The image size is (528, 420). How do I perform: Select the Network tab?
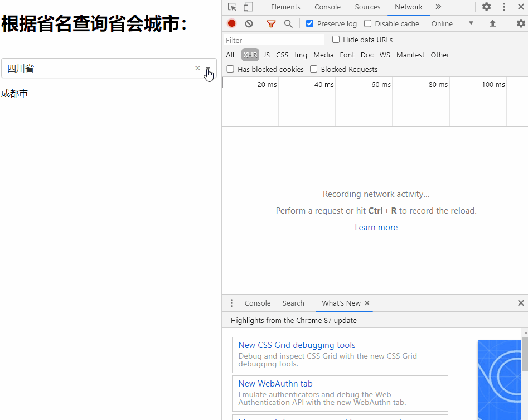point(409,7)
